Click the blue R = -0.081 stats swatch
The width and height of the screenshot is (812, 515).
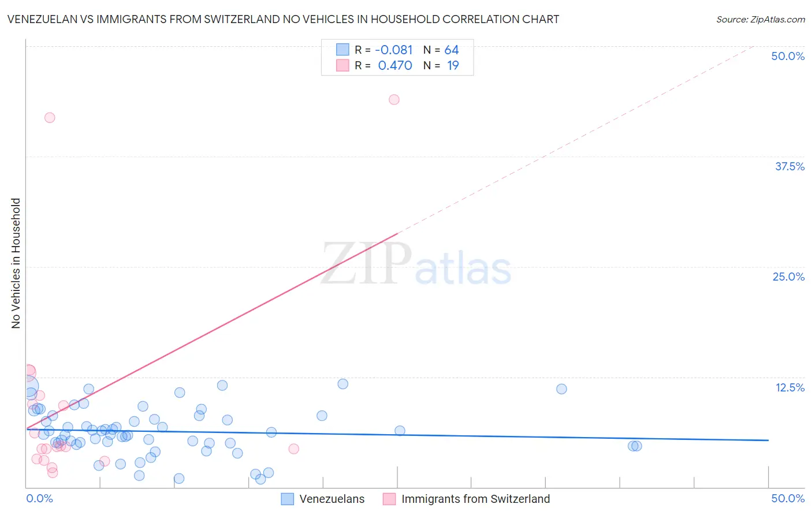342,50
